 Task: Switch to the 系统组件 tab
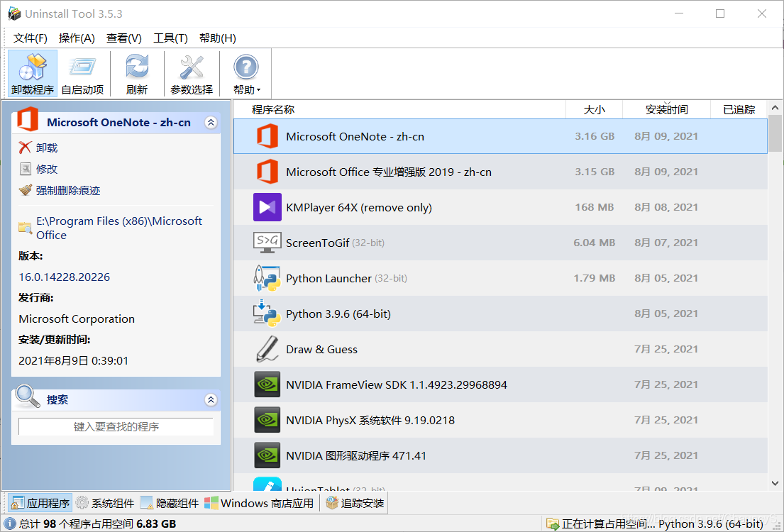point(105,503)
